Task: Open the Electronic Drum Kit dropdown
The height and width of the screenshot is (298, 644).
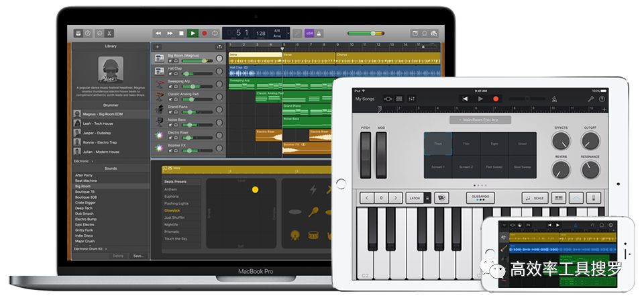Action: click(91, 249)
